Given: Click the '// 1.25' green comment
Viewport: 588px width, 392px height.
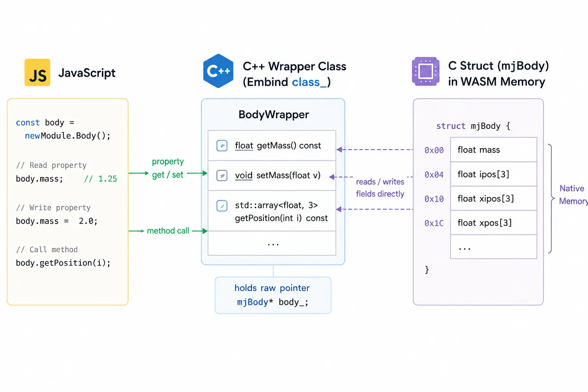Looking at the screenshot, I should pyautogui.click(x=101, y=179).
